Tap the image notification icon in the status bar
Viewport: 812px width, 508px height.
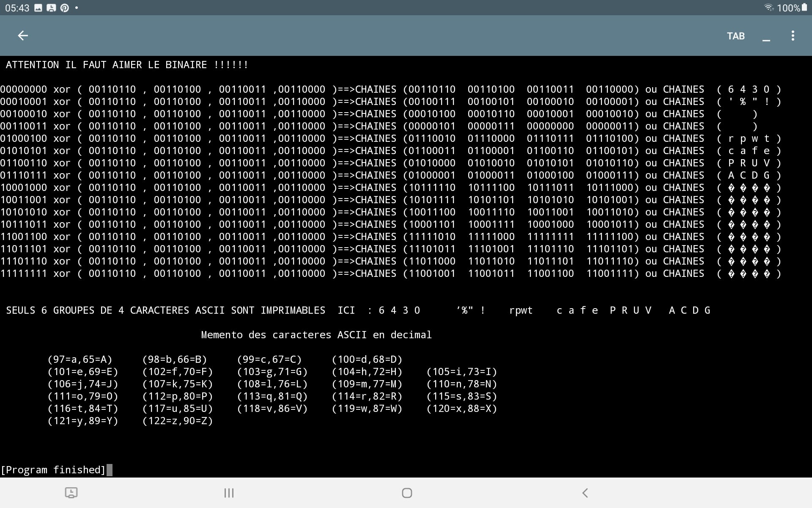click(38, 8)
